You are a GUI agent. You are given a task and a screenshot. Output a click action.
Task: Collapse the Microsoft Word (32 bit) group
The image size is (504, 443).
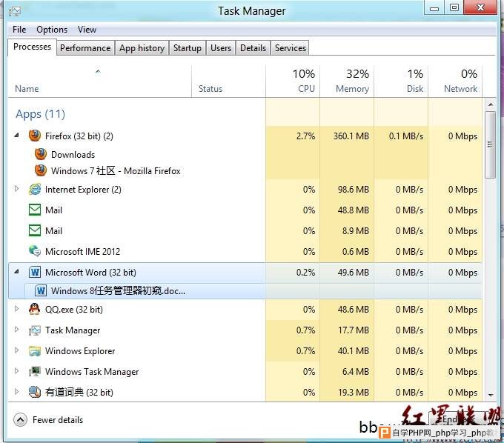click(17, 272)
